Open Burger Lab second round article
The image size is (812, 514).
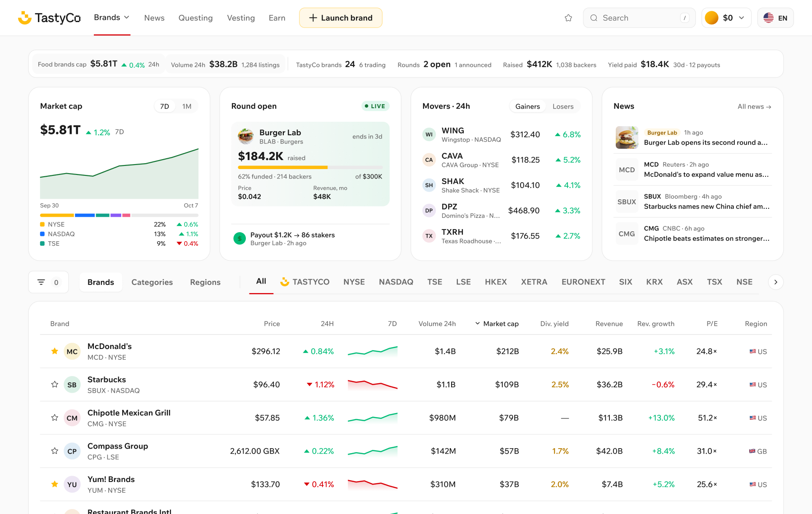(x=706, y=142)
